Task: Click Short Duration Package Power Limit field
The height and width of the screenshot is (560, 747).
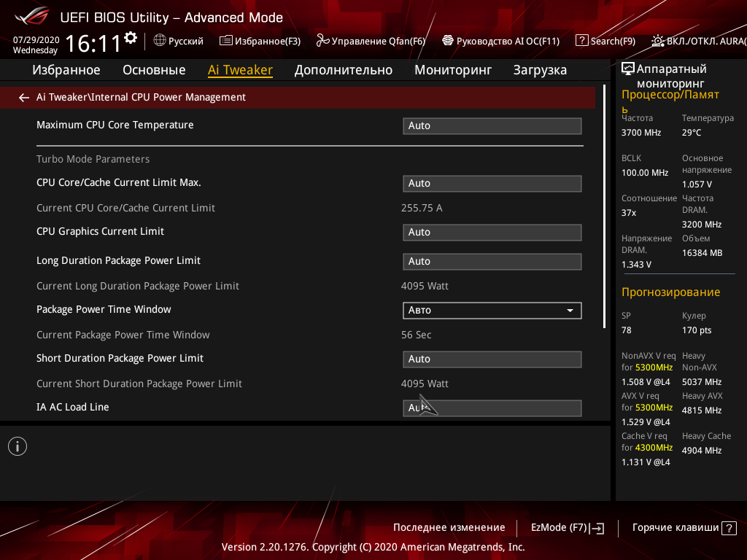Action: [492, 359]
